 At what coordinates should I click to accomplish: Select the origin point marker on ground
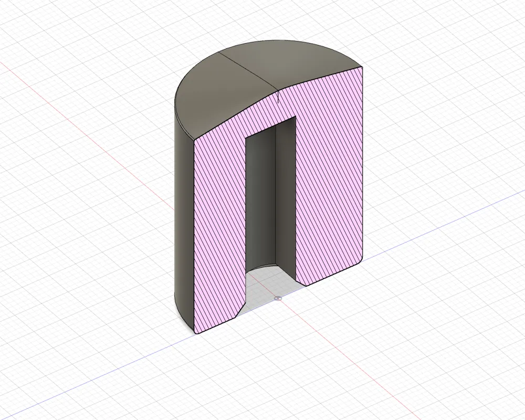[x=278, y=298]
